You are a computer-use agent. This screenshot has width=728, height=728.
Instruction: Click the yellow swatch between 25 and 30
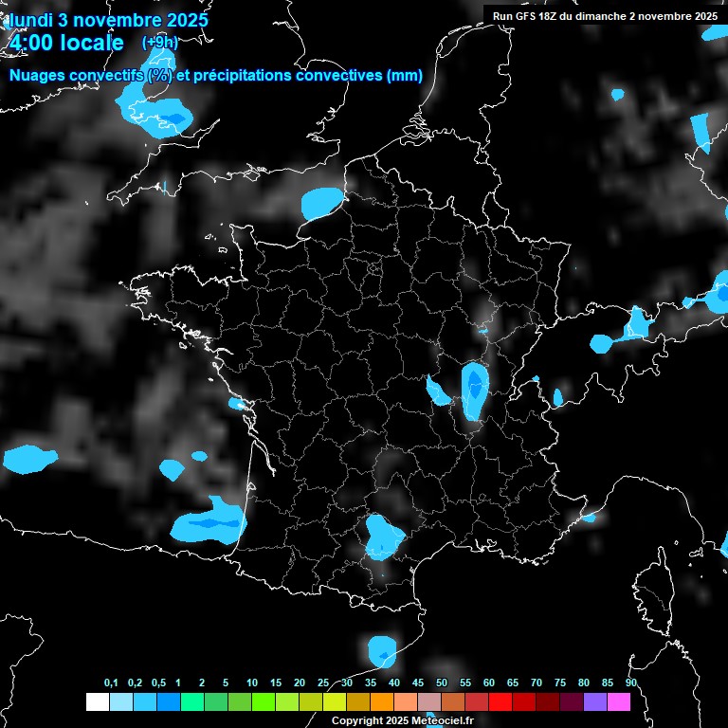335,701
